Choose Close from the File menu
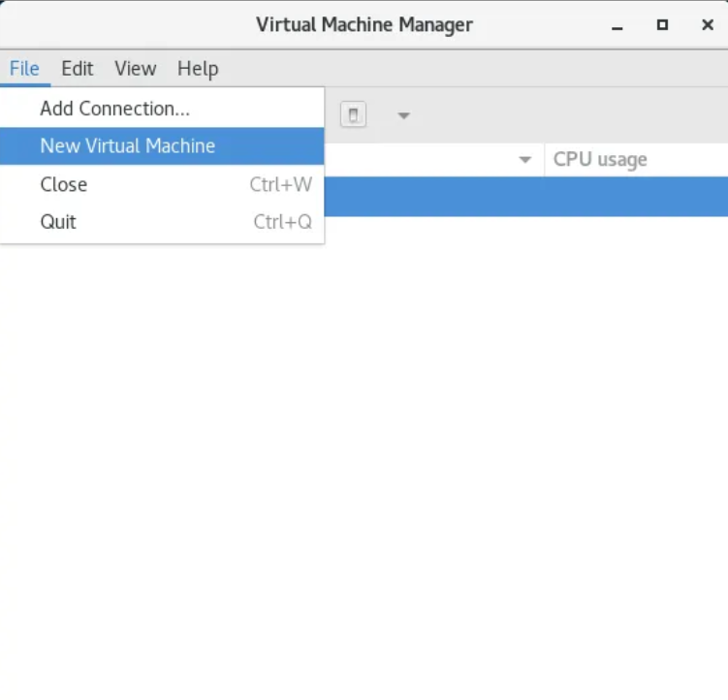The image size is (728, 700). 162,184
